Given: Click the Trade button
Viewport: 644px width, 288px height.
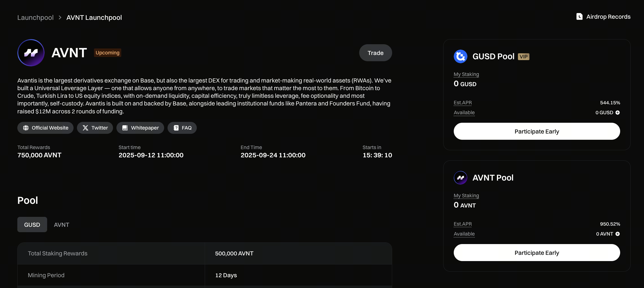Looking at the screenshot, I should (x=375, y=53).
